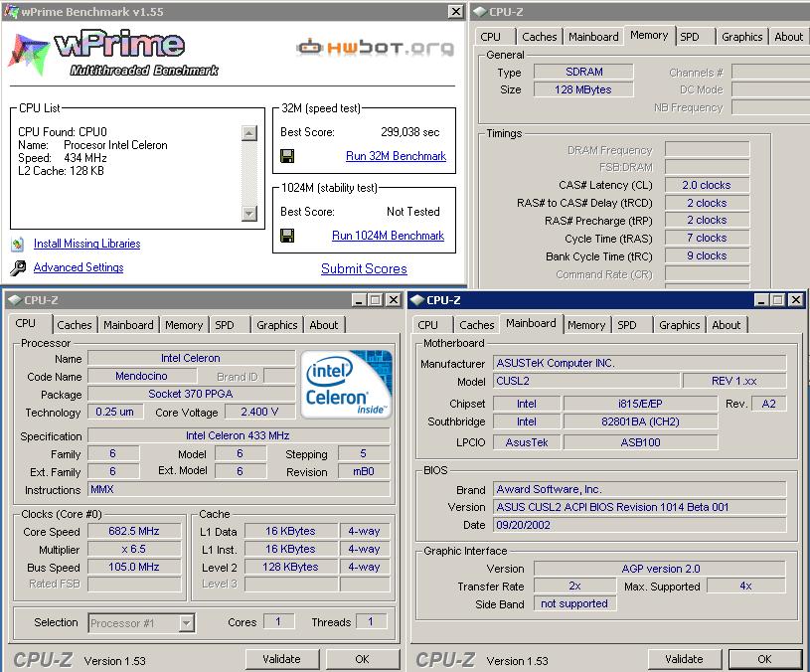Click the Bus Speed value 105.0 MHz

pyautogui.click(x=134, y=568)
